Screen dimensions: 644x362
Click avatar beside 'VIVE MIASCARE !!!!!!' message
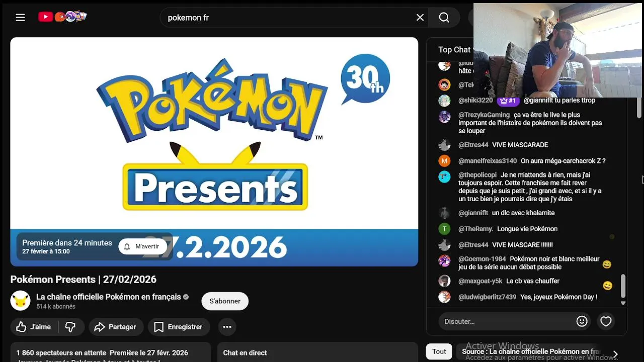pos(444,245)
